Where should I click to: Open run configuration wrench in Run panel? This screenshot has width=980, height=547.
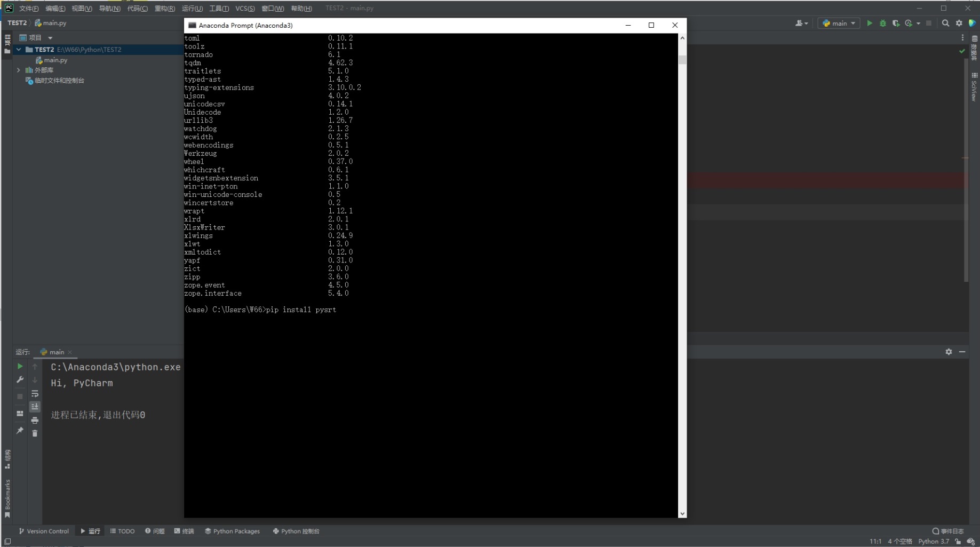[20, 379]
